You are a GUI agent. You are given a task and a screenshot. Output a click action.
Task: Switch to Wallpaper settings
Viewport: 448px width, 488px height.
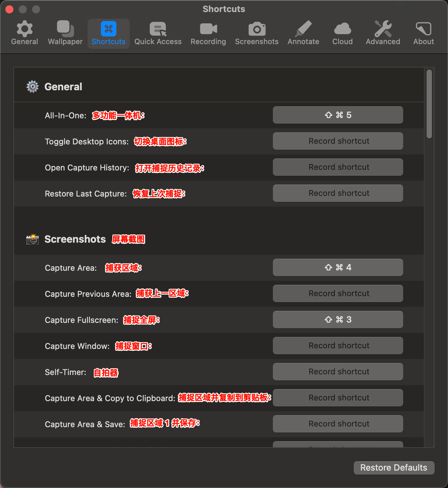65,32
